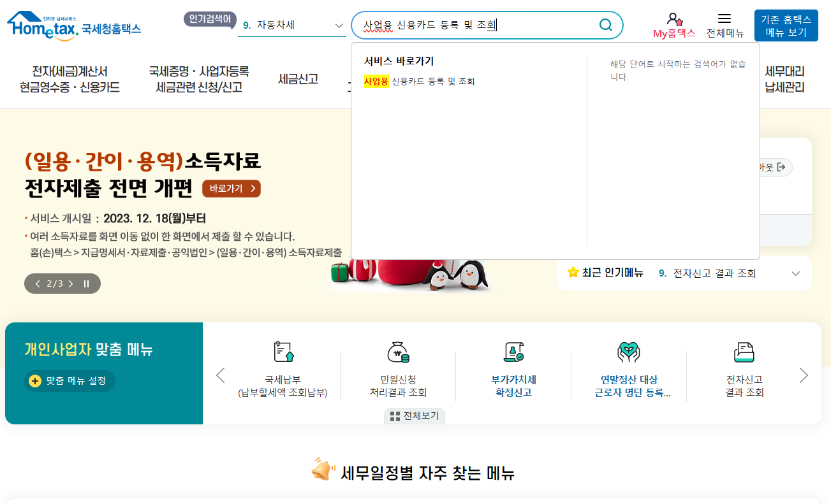Open 맞춤 메뉴 설정
This screenshot has height=504, width=831.
(68, 381)
